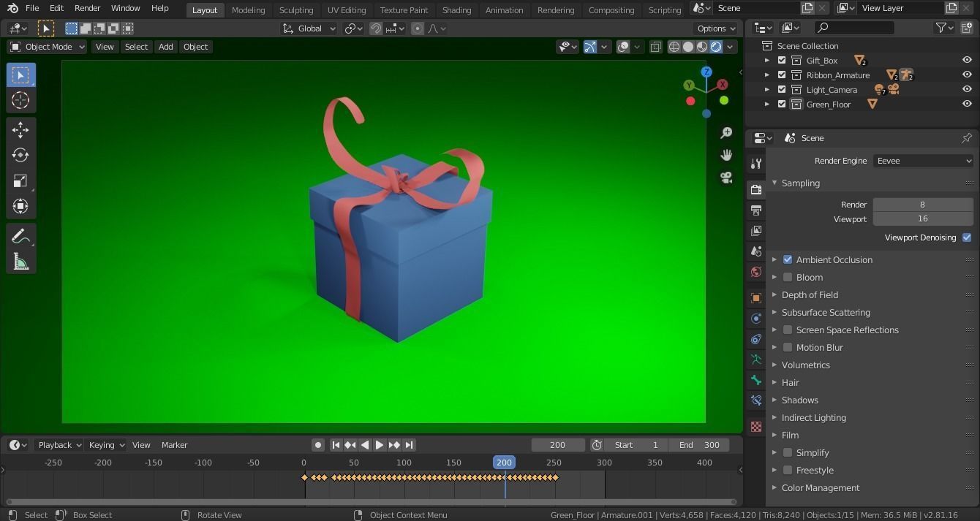Screen dimensions: 980x521
Task: Enable Screen Space Reflections checkbox
Action: (788, 330)
